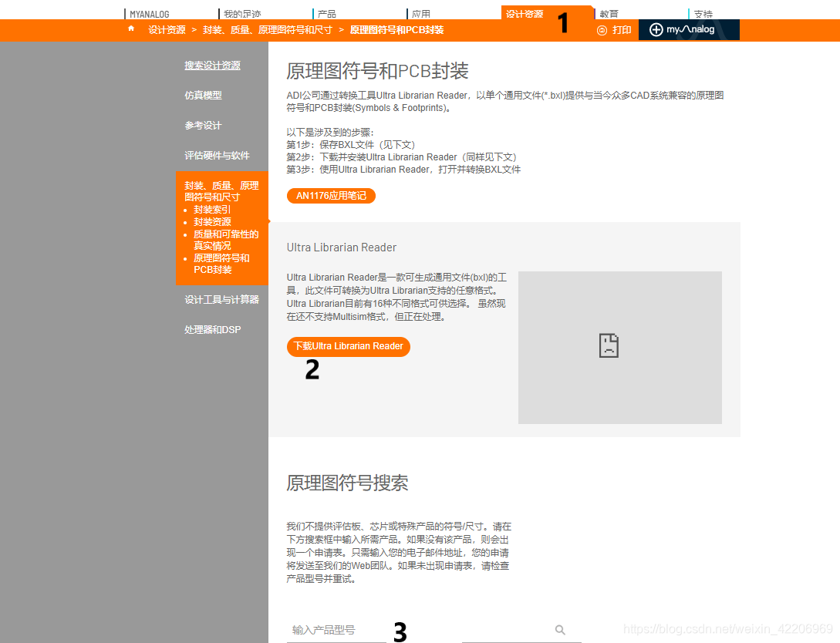Open myAnalog plus icon button
The width and height of the screenshot is (840, 643).
coord(656,30)
